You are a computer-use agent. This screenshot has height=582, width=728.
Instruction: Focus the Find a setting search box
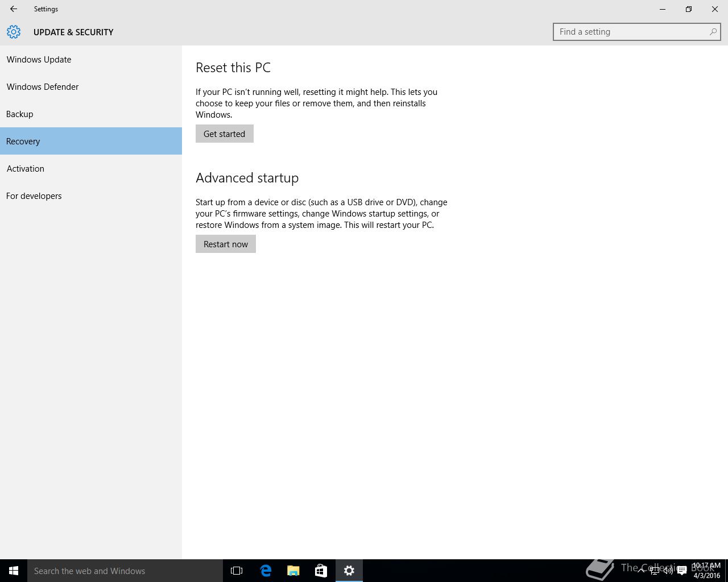[x=631, y=32]
